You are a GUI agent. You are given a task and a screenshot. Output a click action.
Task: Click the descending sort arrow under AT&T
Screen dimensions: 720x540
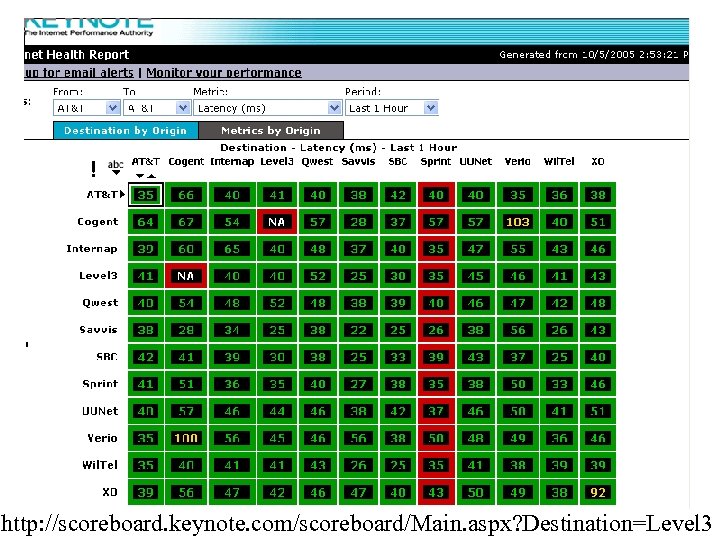point(140,176)
